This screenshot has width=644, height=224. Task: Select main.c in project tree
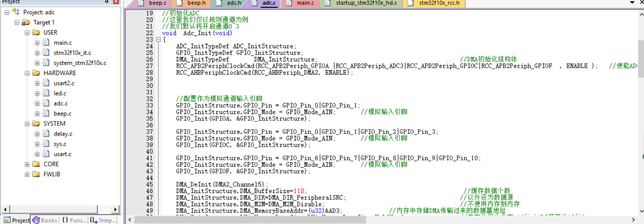pyautogui.click(x=63, y=43)
